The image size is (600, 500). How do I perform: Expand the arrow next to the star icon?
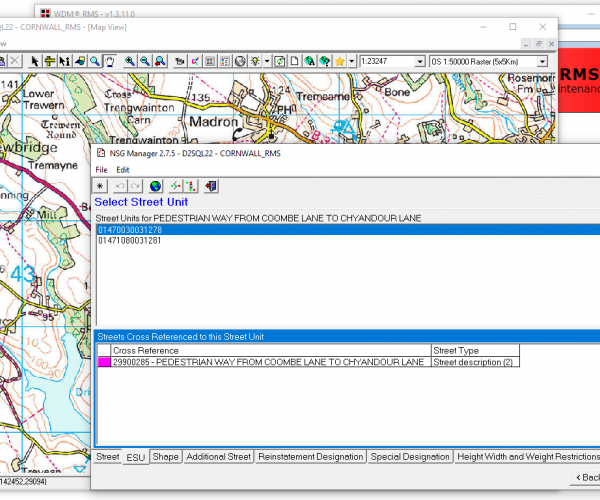click(x=351, y=61)
